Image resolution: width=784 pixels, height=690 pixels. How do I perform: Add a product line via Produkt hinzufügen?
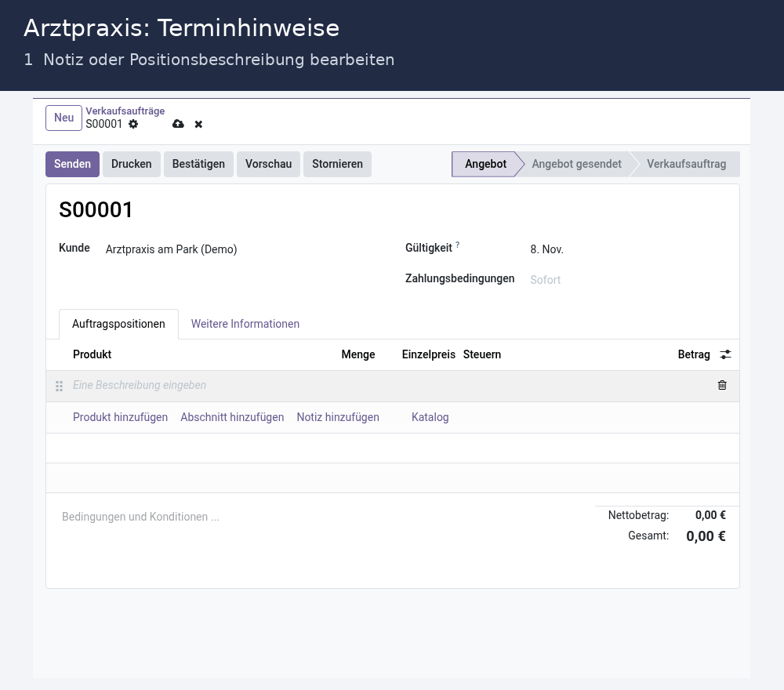point(121,417)
